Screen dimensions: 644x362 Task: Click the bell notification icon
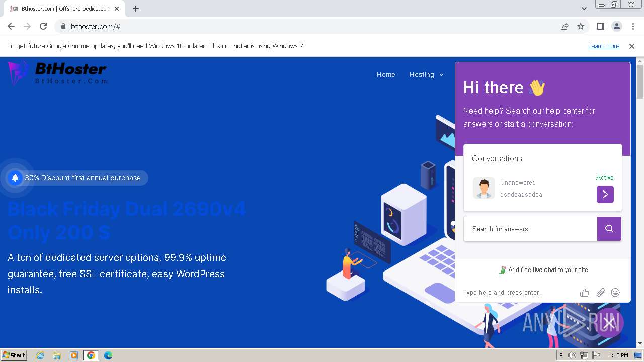(15, 177)
